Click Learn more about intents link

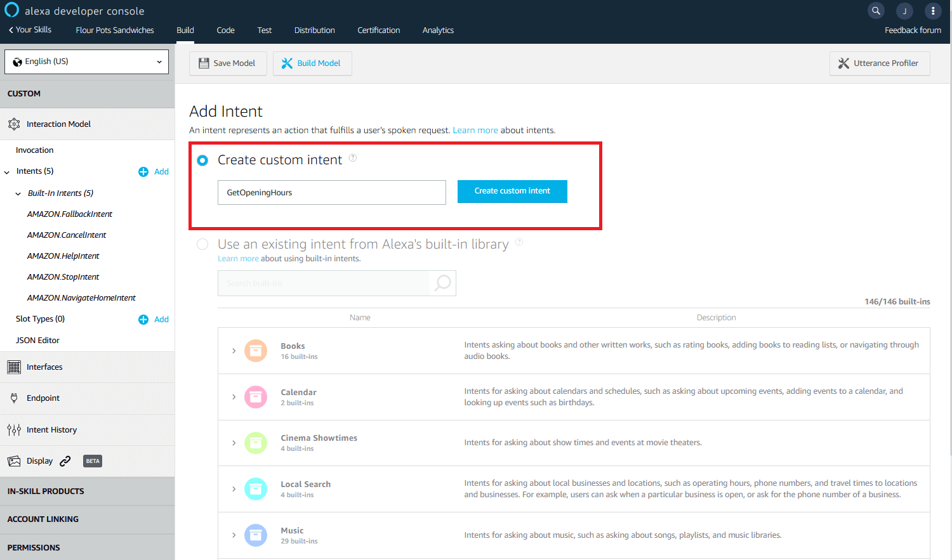coord(475,131)
